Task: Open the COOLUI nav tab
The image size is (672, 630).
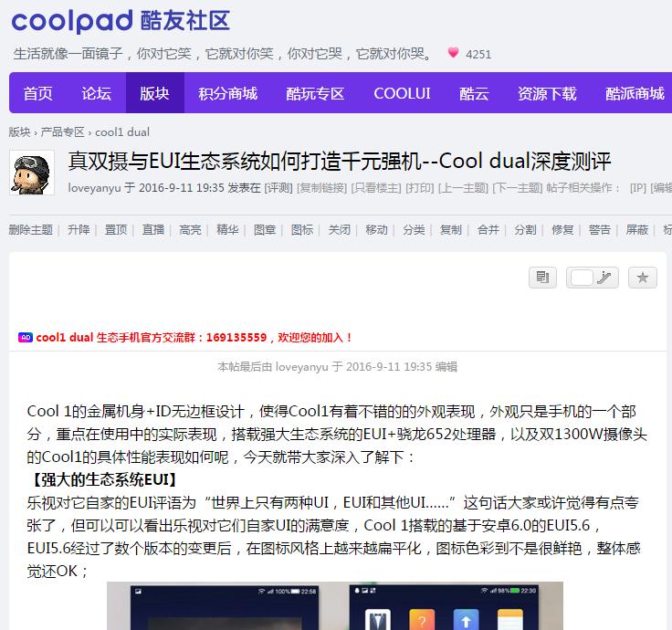Action: coord(402,93)
